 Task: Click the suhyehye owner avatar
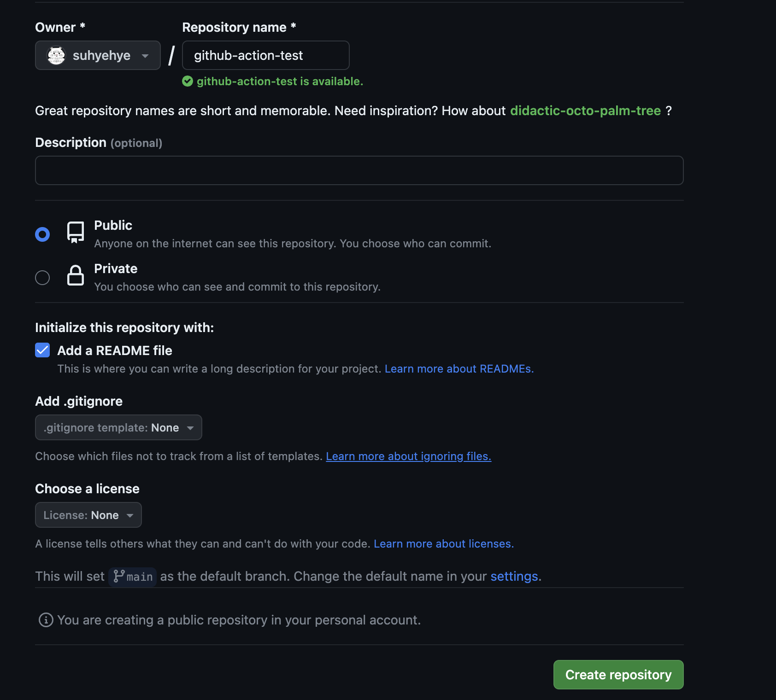(x=56, y=55)
